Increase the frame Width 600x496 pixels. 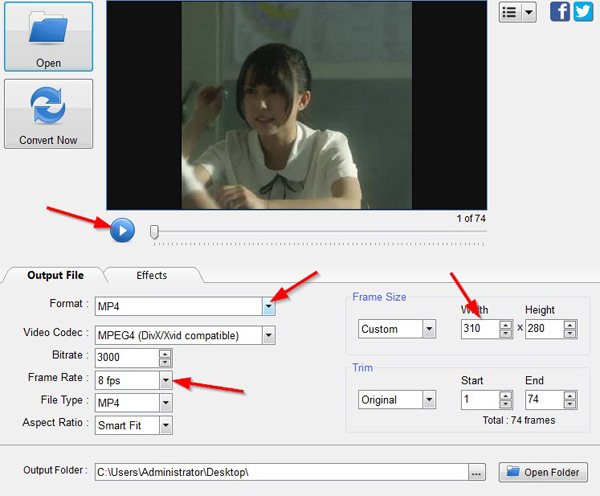coord(506,325)
